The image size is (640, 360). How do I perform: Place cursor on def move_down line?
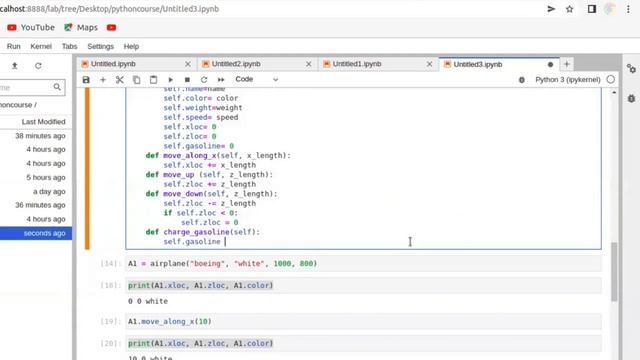tap(211, 194)
